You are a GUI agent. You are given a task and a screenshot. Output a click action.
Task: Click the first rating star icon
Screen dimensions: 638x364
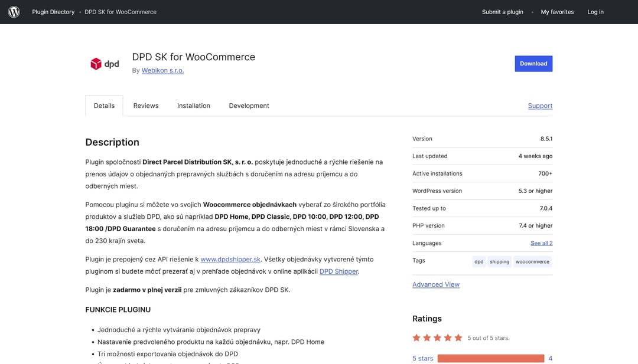click(x=416, y=337)
